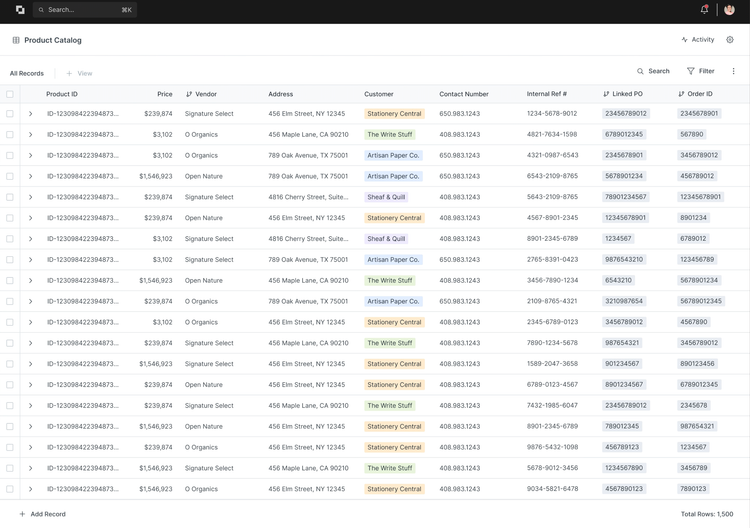Click Linked PO chip 78901234567
The width and height of the screenshot is (750, 528).
(x=626, y=197)
